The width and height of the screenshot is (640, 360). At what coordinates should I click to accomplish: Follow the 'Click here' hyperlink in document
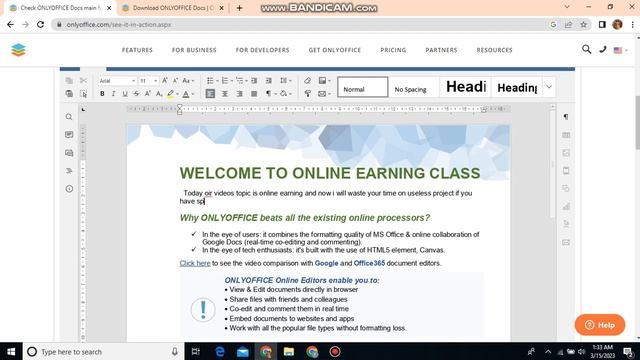click(x=195, y=263)
